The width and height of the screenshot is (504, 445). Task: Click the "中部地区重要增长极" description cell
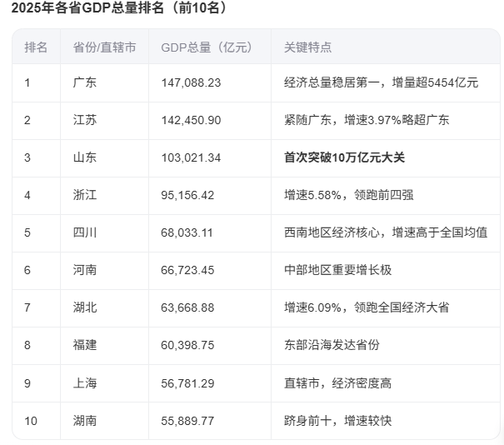click(x=337, y=270)
